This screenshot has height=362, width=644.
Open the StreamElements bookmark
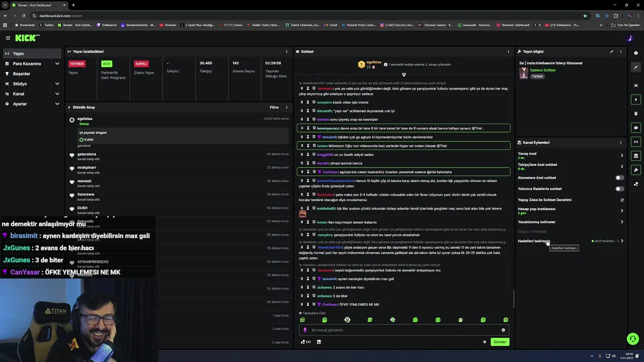(x=138, y=25)
